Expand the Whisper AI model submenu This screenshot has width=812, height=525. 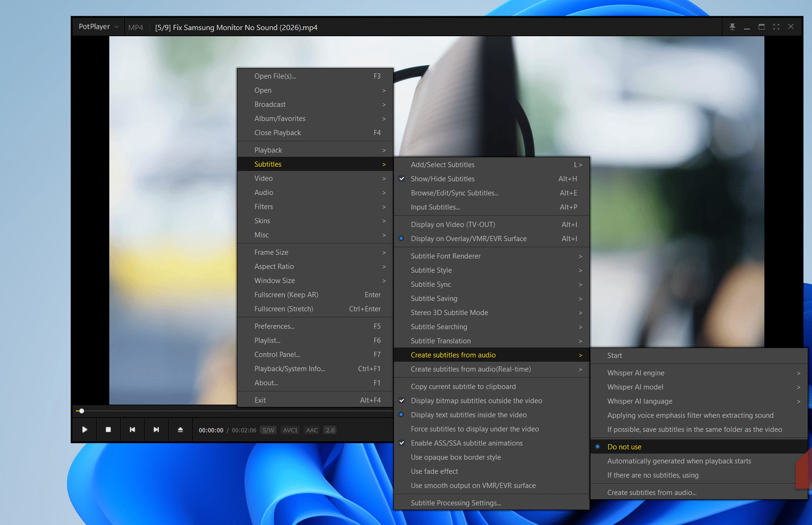(x=699, y=387)
